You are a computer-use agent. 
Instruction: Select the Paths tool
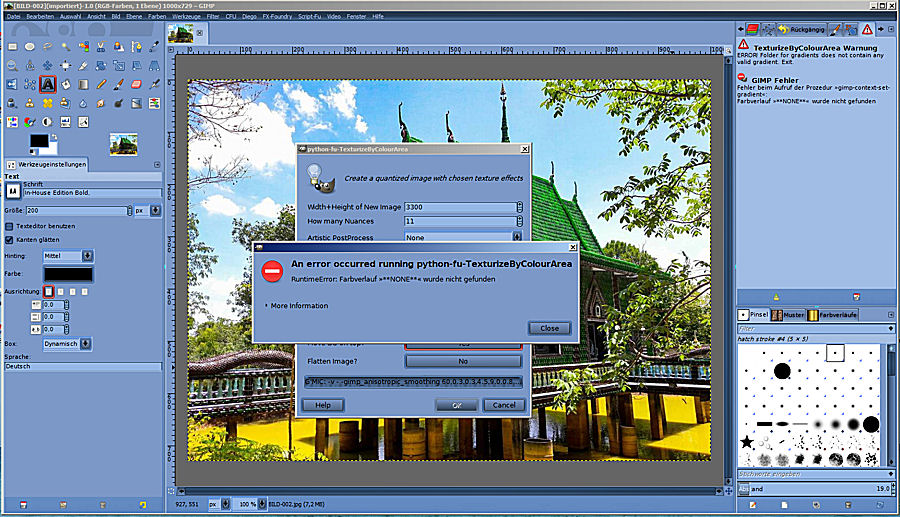point(137,46)
